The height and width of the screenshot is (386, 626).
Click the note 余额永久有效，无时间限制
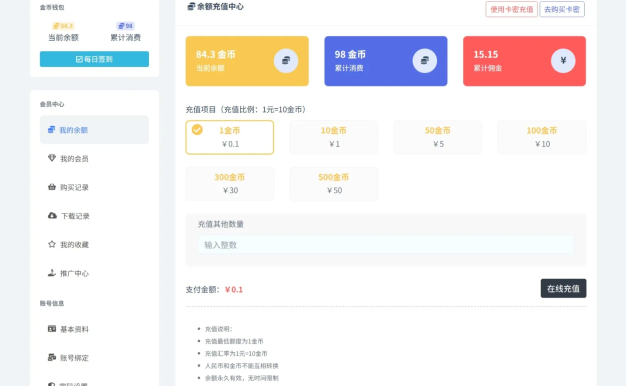coord(242,378)
